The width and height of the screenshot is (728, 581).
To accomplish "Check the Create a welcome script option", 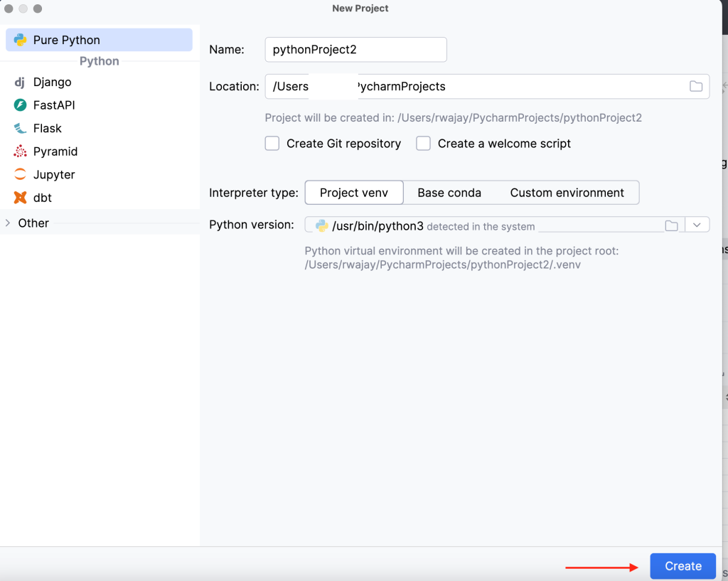I will coord(423,143).
